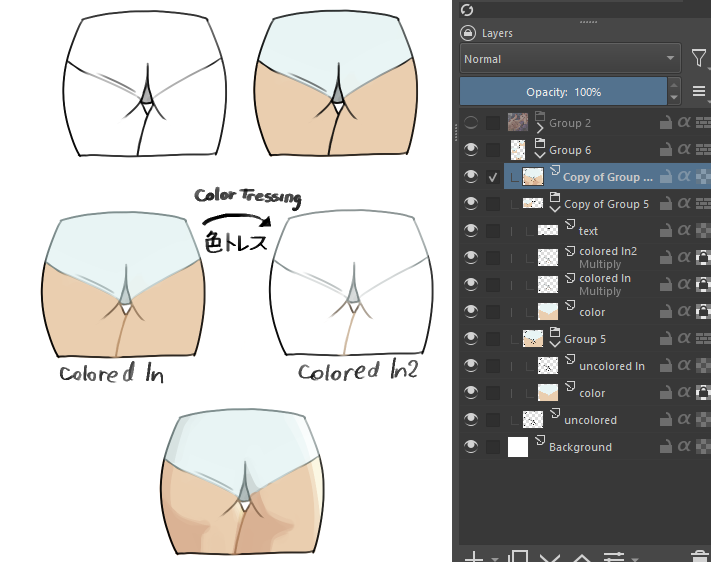Lock the Background layer
711x562 pixels.
pyautogui.click(x=666, y=447)
